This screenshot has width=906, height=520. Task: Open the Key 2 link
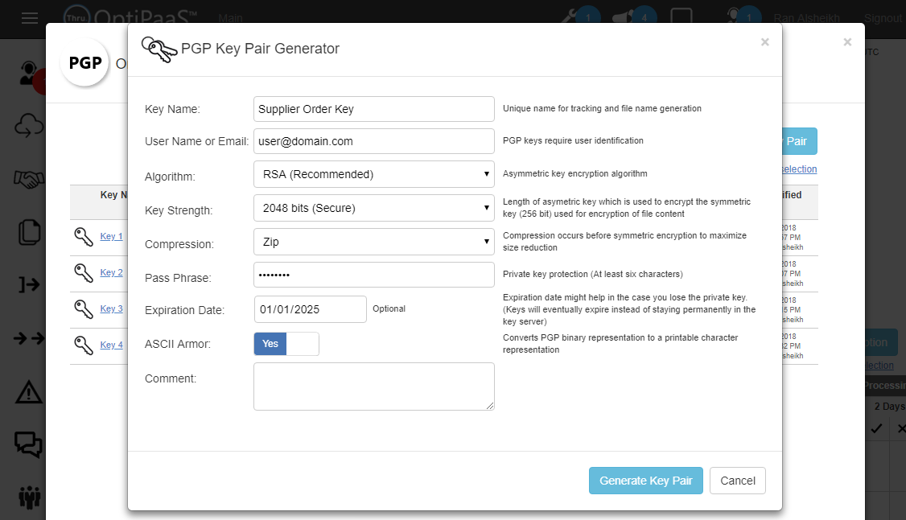pos(111,273)
